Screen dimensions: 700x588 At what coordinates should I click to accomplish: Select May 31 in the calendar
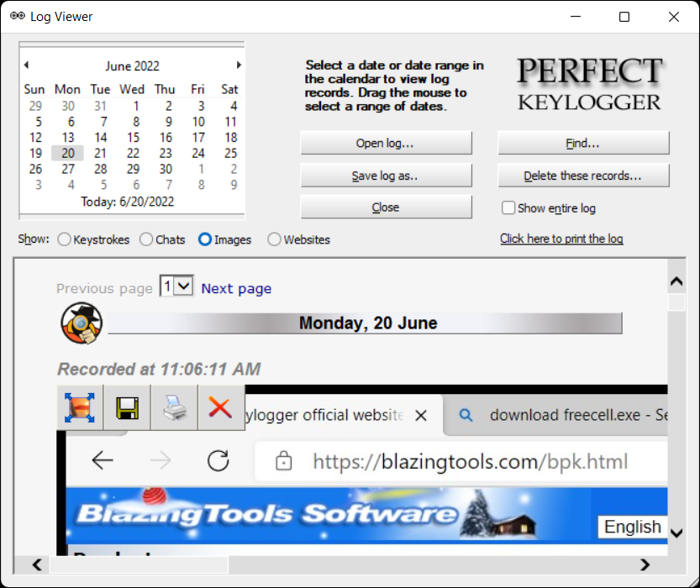pyautogui.click(x=101, y=106)
